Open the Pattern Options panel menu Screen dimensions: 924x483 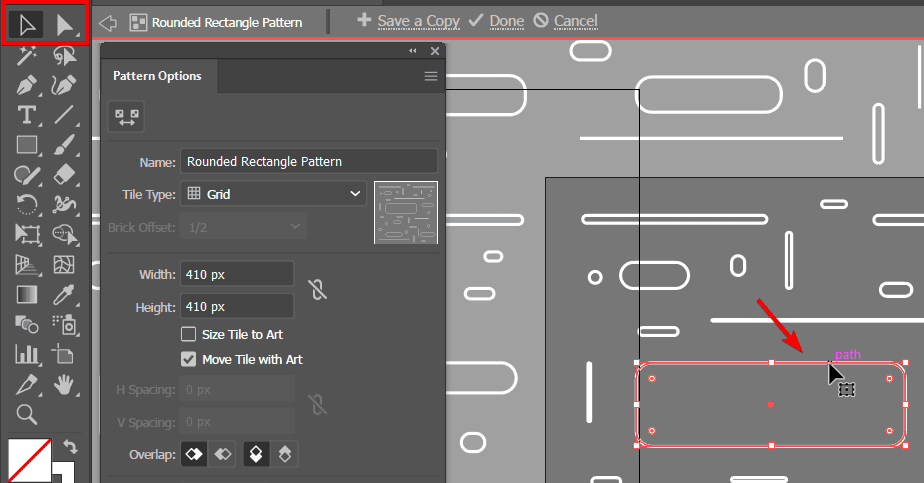click(x=431, y=76)
